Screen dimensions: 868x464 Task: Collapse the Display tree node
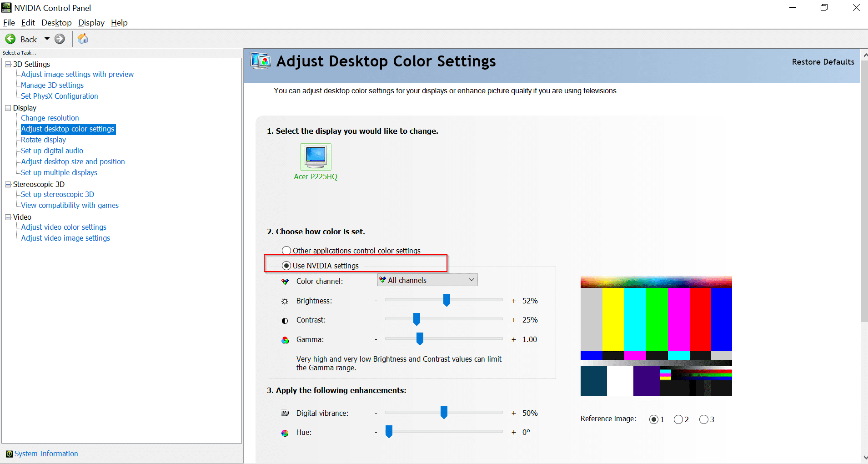click(8, 108)
